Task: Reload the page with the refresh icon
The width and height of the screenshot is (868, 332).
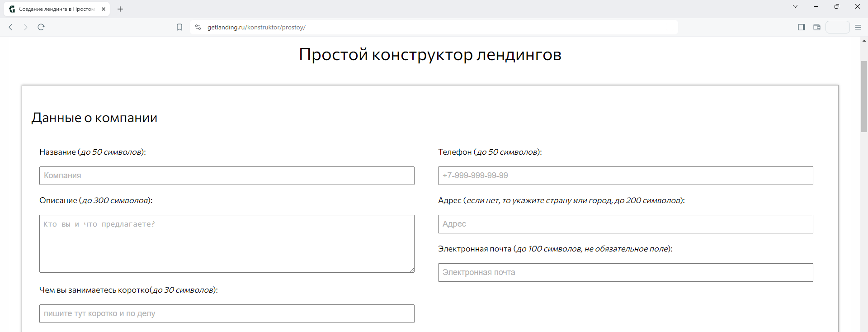Action: (41, 27)
